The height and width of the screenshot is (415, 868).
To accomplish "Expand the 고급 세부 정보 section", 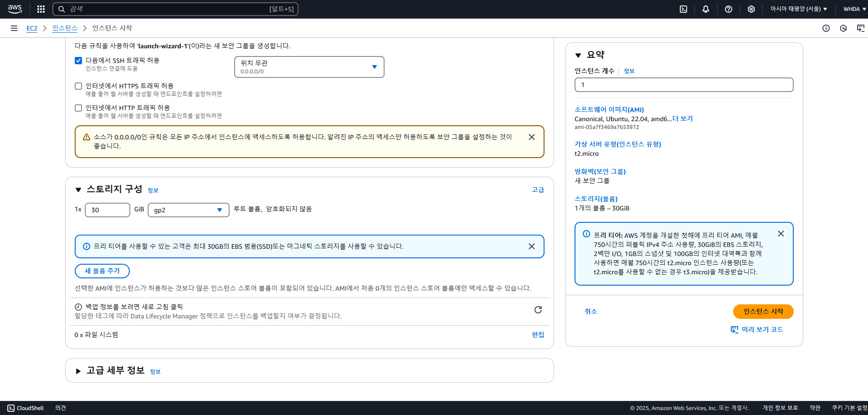I will pyautogui.click(x=78, y=371).
